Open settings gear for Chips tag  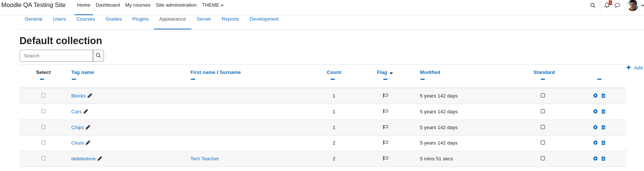pyautogui.click(x=596, y=127)
